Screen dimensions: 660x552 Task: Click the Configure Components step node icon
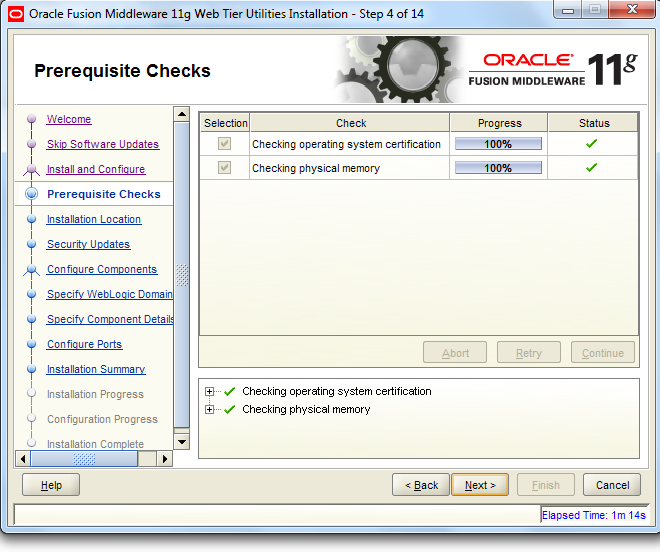click(31, 269)
